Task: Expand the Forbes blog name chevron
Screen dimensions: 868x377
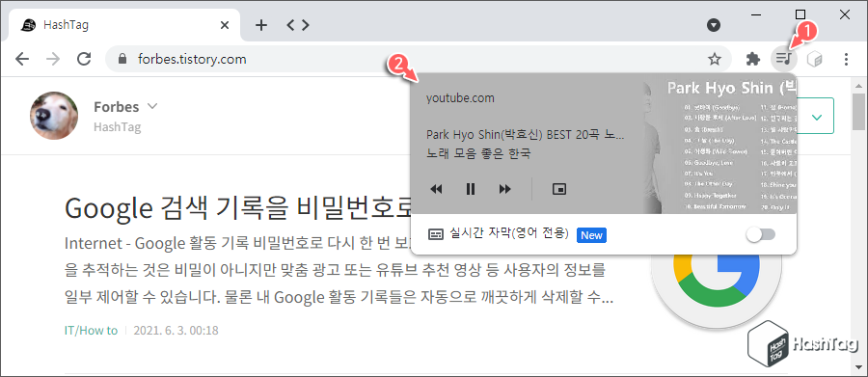Action: [x=152, y=106]
